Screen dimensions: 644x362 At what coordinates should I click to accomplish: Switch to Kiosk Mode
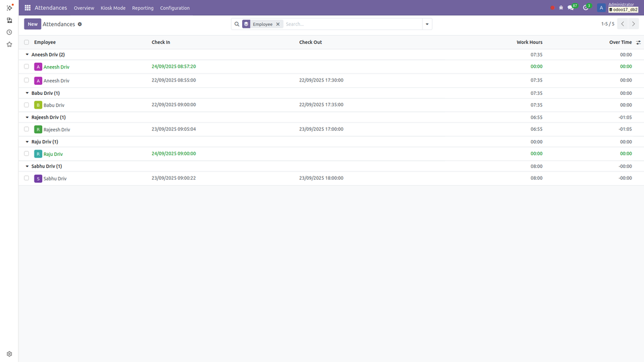click(x=113, y=8)
